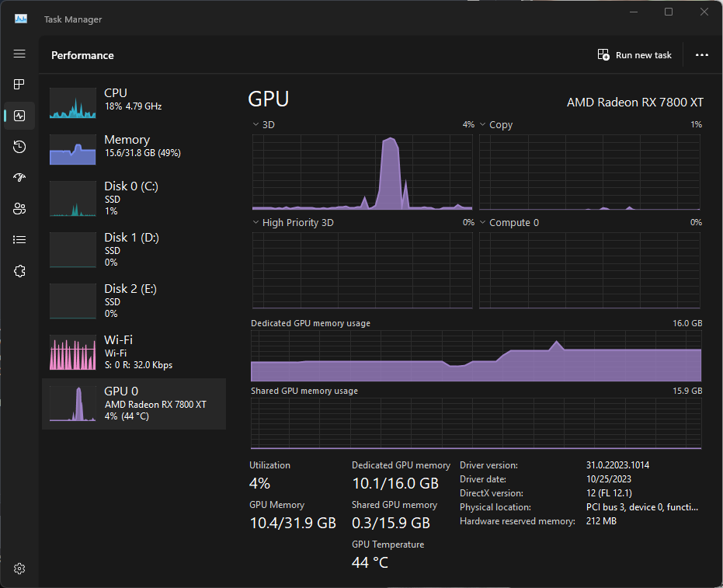
Task: Open the Users page icon
Action: tap(19, 208)
